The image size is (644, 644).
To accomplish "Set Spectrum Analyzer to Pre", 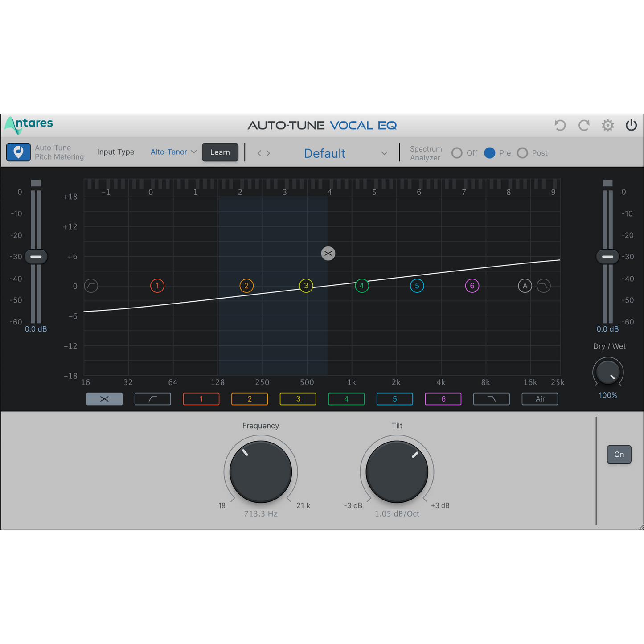I will point(490,153).
